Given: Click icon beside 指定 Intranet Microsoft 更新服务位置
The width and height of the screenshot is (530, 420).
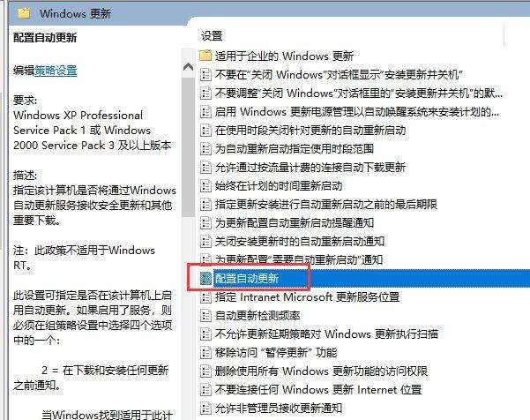Looking at the screenshot, I should tap(205, 296).
